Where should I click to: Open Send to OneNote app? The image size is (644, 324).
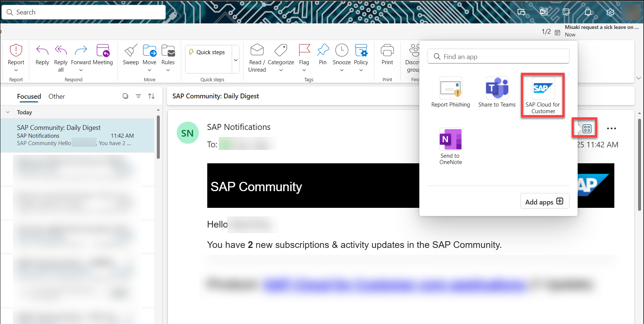coord(450,147)
